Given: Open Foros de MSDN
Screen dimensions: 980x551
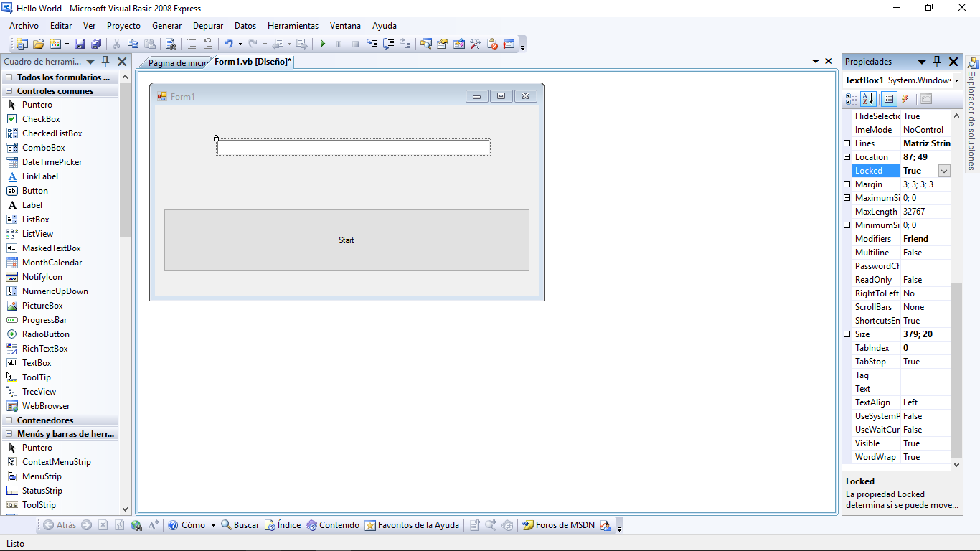Looking at the screenshot, I should click(x=558, y=525).
